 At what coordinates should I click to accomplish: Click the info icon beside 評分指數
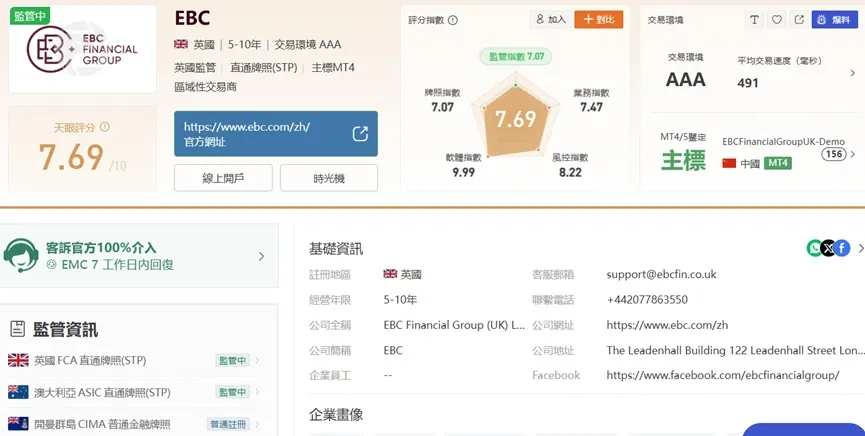click(x=453, y=20)
